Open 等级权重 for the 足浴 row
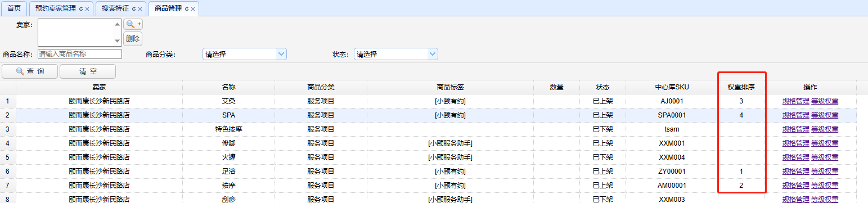 [x=825, y=172]
